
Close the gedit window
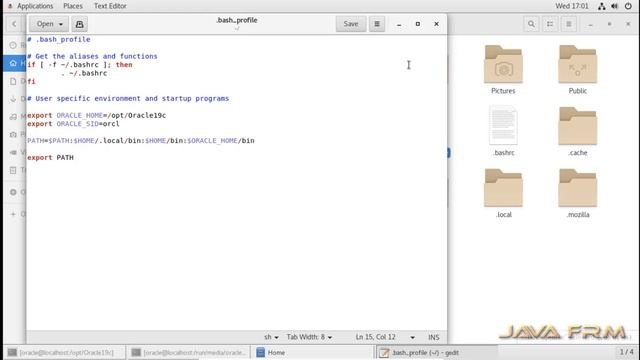click(436, 24)
